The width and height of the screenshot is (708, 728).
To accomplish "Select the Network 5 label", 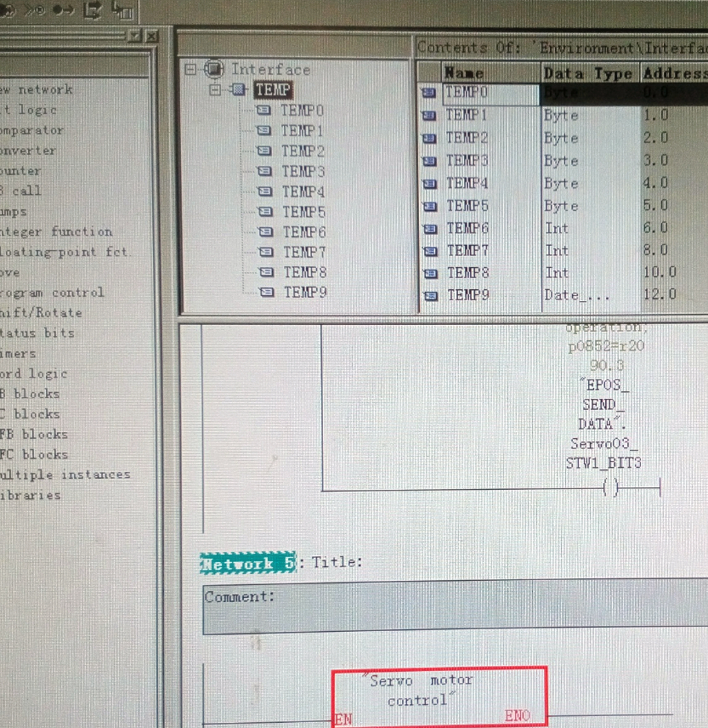I will [x=248, y=563].
